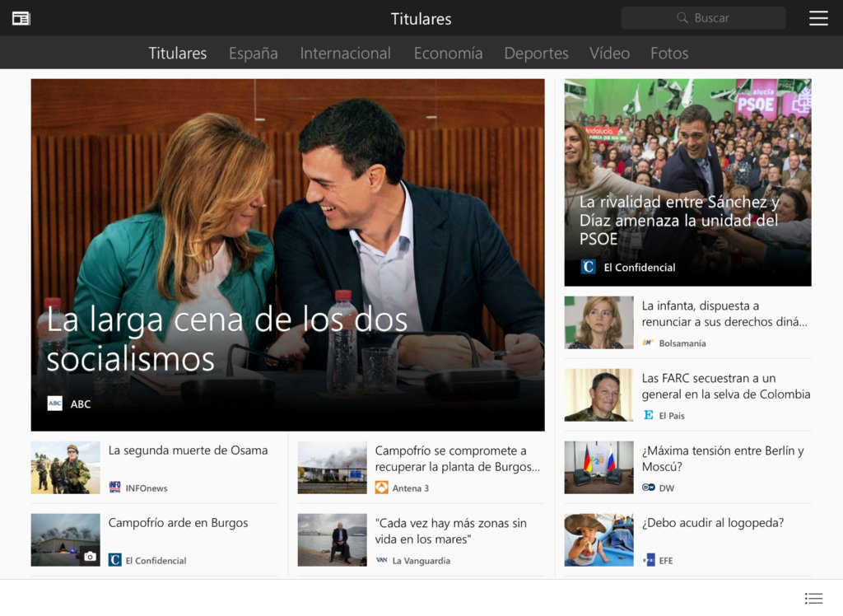The image size is (843, 616).
Task: Click 'INFOnews' source name text
Action: (x=147, y=488)
